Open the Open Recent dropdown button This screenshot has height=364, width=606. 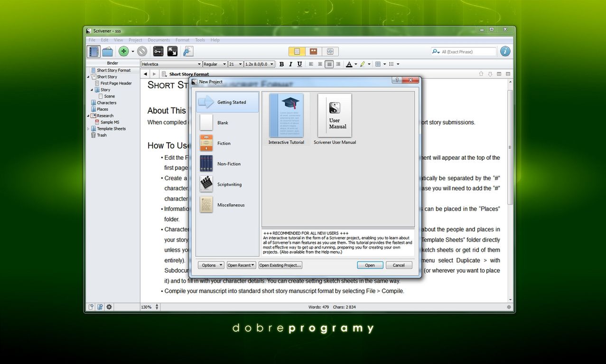point(241,265)
